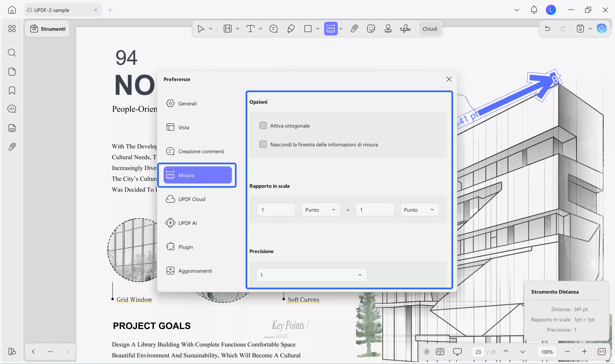Select the Text annotation tool

coord(251,29)
